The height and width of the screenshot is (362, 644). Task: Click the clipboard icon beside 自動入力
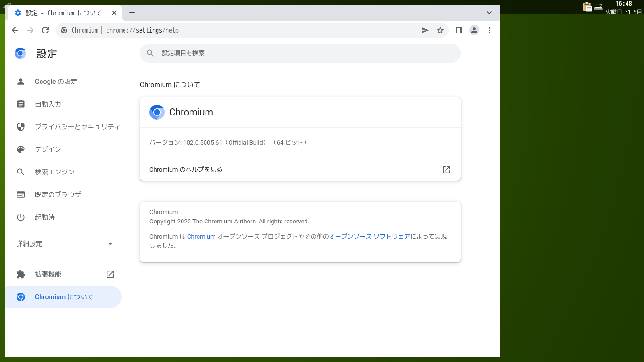tap(21, 104)
